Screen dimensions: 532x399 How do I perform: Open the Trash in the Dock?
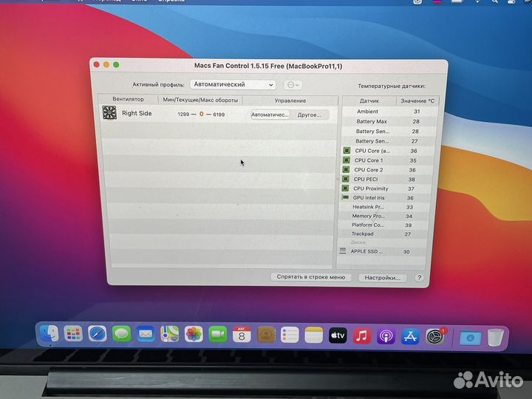(495, 338)
